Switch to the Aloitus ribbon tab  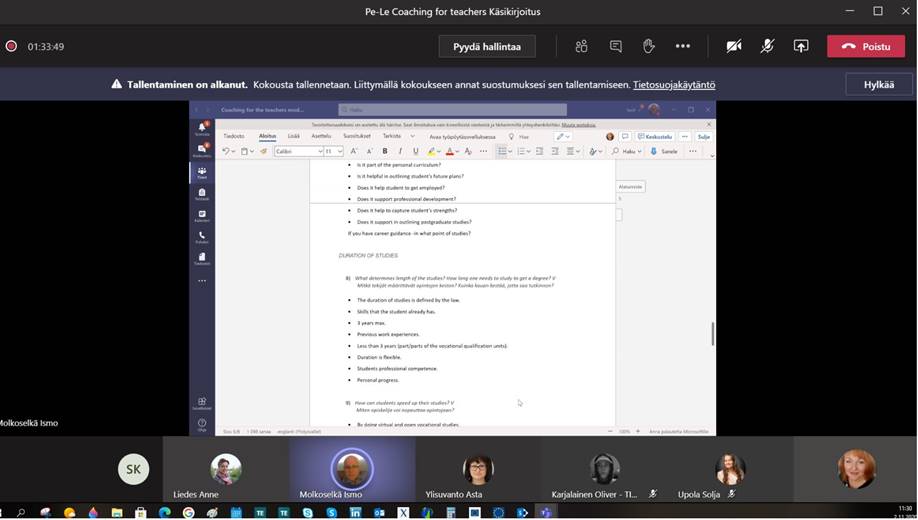(x=268, y=136)
